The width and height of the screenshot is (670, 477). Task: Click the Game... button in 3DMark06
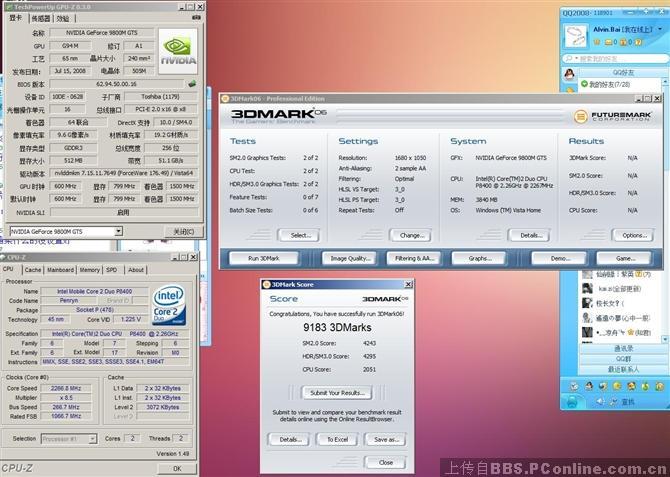(x=624, y=259)
